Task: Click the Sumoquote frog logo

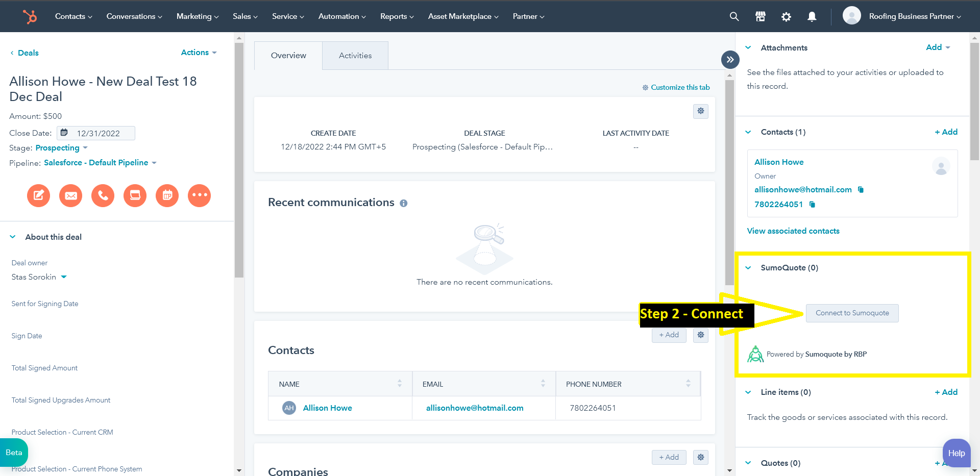Action: [755, 354]
